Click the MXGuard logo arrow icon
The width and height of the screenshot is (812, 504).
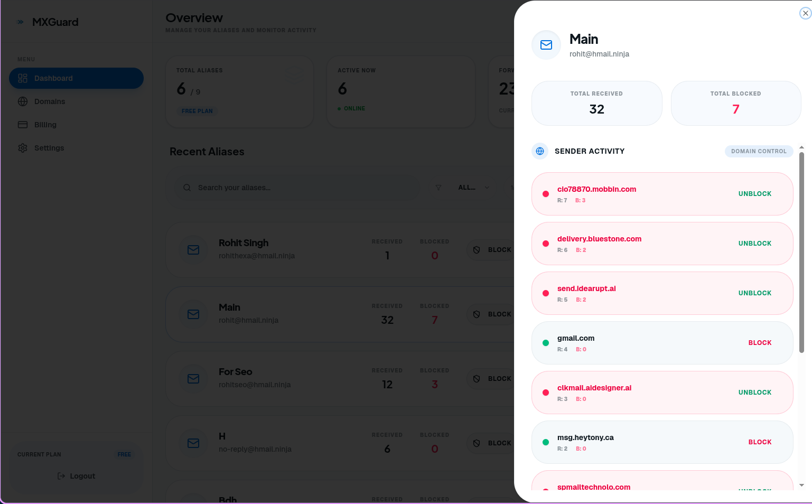(21, 22)
